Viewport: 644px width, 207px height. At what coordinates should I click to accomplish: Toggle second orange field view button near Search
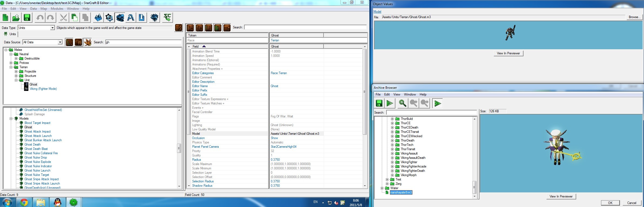point(199,28)
